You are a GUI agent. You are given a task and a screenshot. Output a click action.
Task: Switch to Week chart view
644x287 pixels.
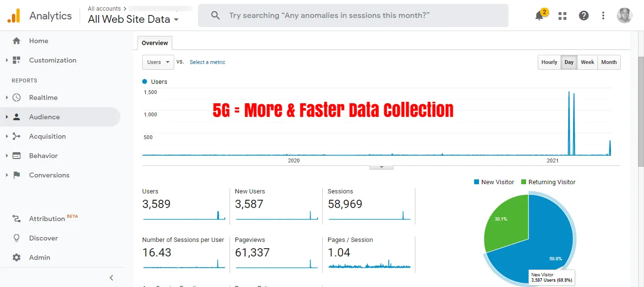point(587,62)
